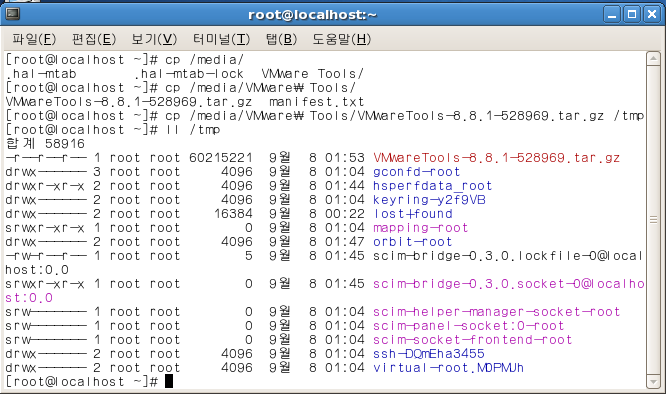
Task: Click the scim-socket-frontend-root entry
Action: [x=472, y=340]
